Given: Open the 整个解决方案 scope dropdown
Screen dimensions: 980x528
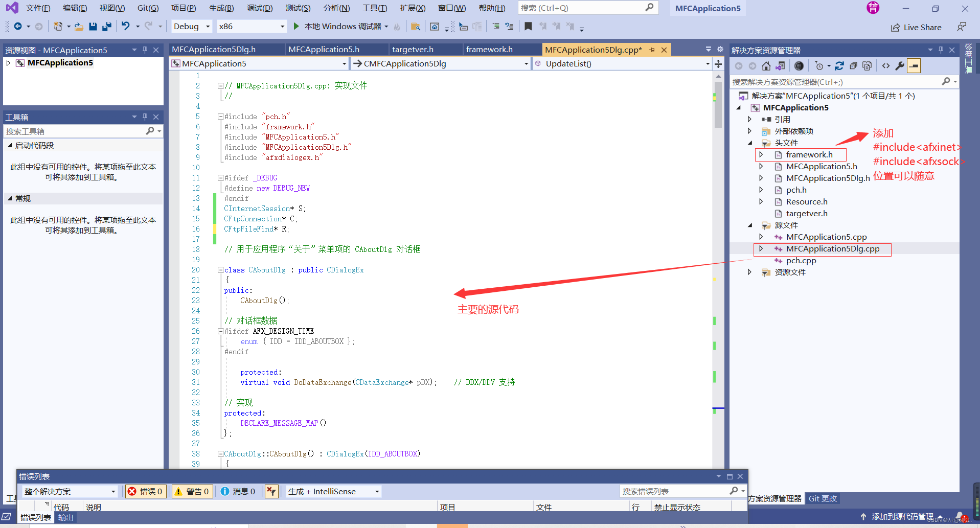Looking at the screenshot, I should [70, 491].
